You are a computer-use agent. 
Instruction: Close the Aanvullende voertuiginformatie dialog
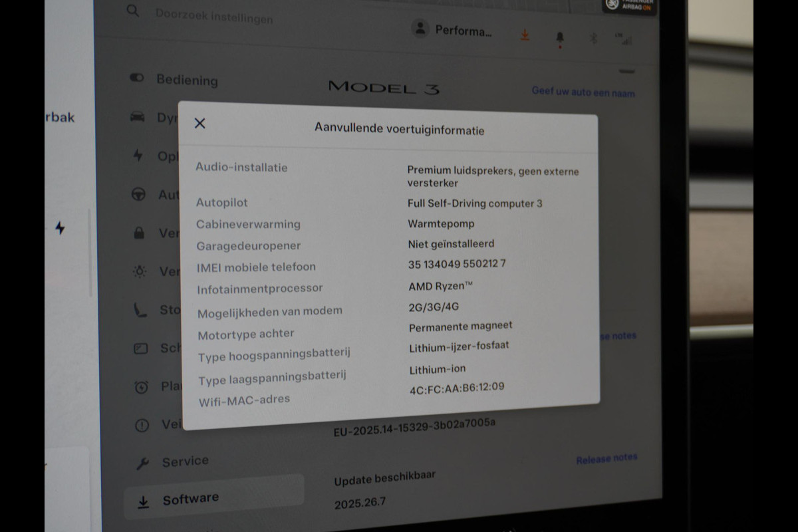199,123
